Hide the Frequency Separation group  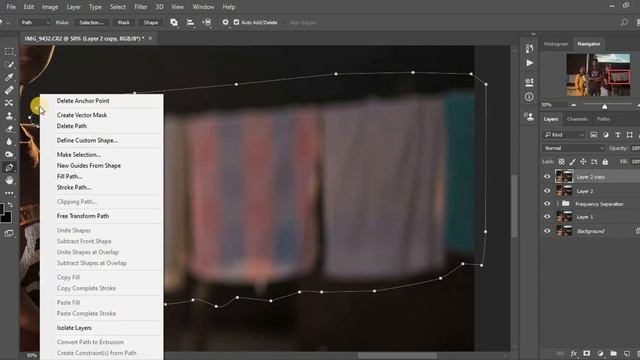click(x=547, y=204)
